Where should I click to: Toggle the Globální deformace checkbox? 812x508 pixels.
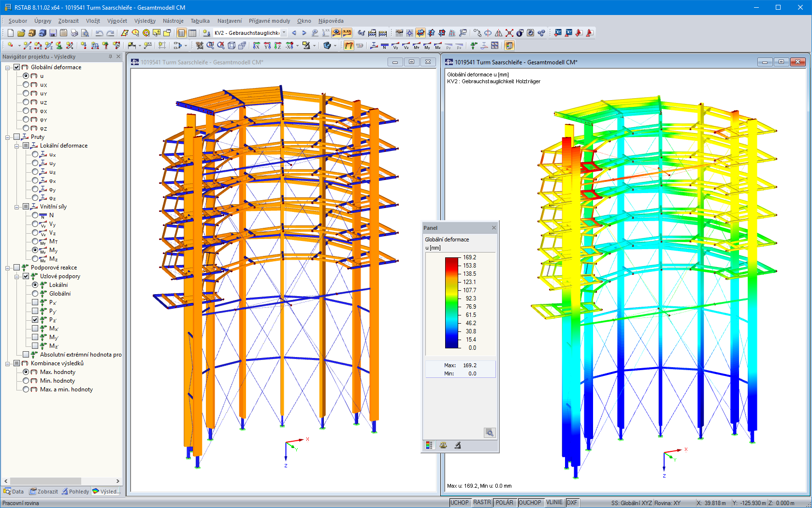point(17,67)
